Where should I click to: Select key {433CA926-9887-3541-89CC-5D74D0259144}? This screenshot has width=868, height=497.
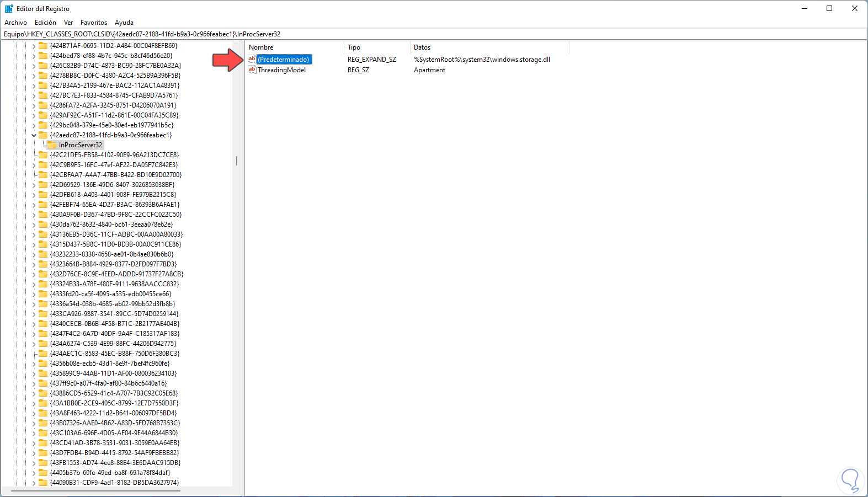[x=114, y=313]
